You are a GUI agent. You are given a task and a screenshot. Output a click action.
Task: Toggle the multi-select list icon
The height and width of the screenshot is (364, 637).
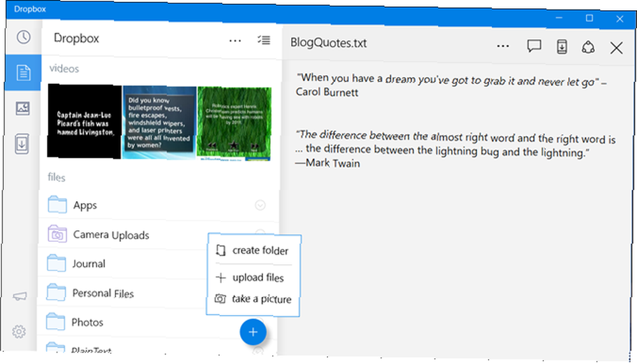coord(264,39)
